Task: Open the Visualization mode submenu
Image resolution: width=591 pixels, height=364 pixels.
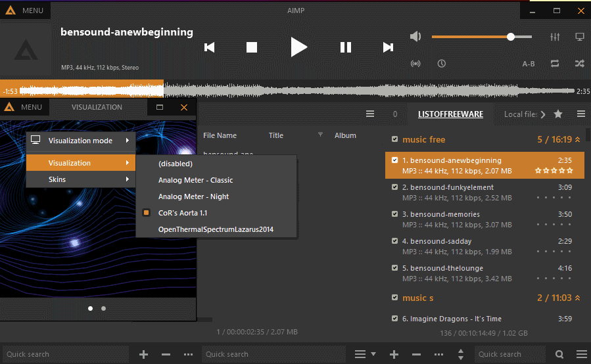Action: tap(81, 141)
